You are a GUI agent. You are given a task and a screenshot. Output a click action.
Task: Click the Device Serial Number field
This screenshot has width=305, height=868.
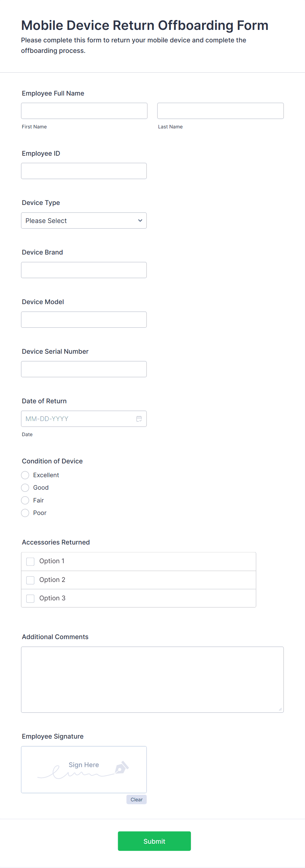(84, 369)
